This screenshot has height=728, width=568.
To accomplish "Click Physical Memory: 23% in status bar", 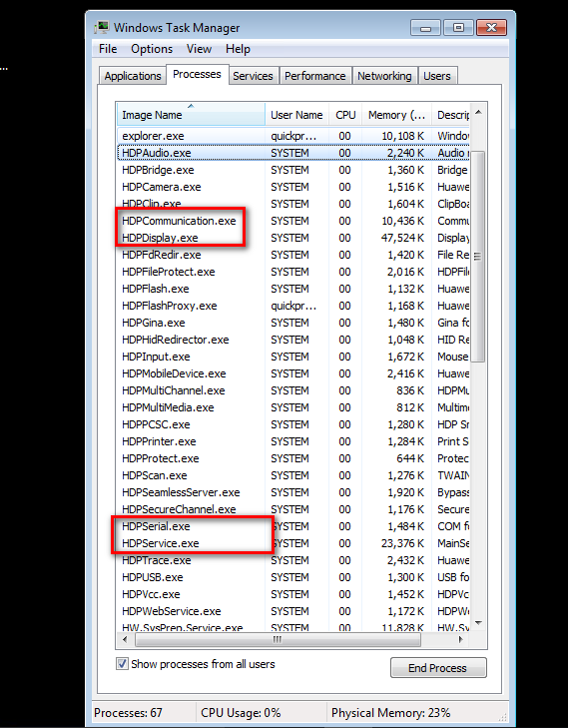I will [390, 713].
